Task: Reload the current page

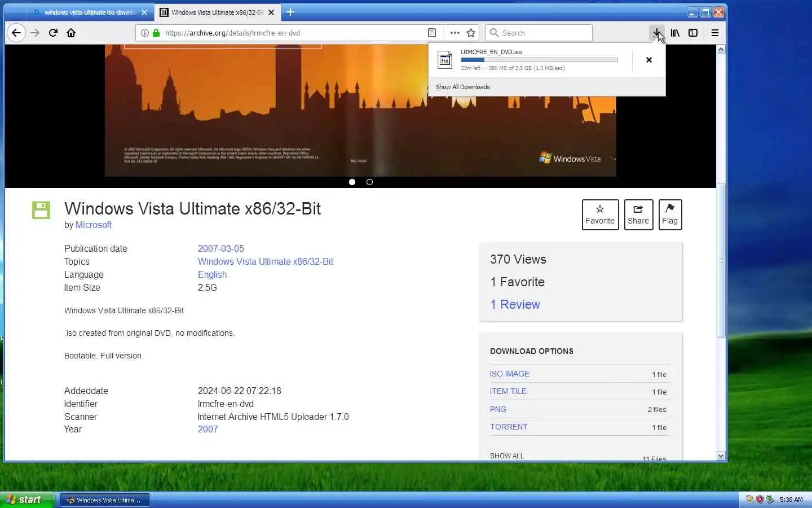Action: tap(53, 33)
